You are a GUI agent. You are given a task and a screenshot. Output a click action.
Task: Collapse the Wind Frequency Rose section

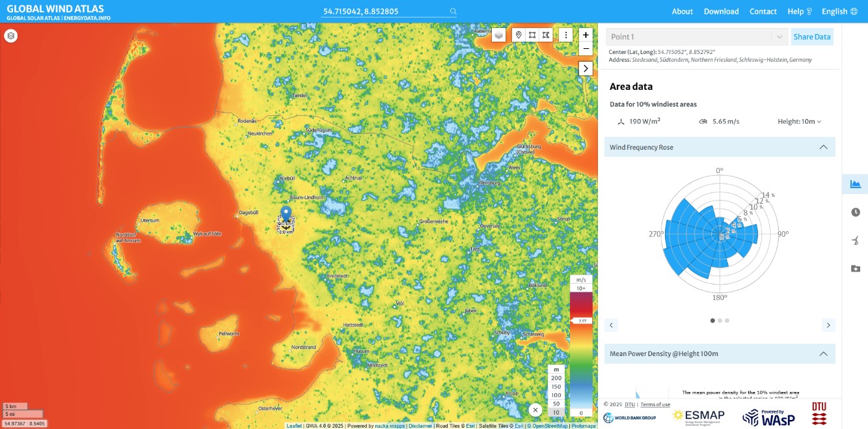coord(823,147)
